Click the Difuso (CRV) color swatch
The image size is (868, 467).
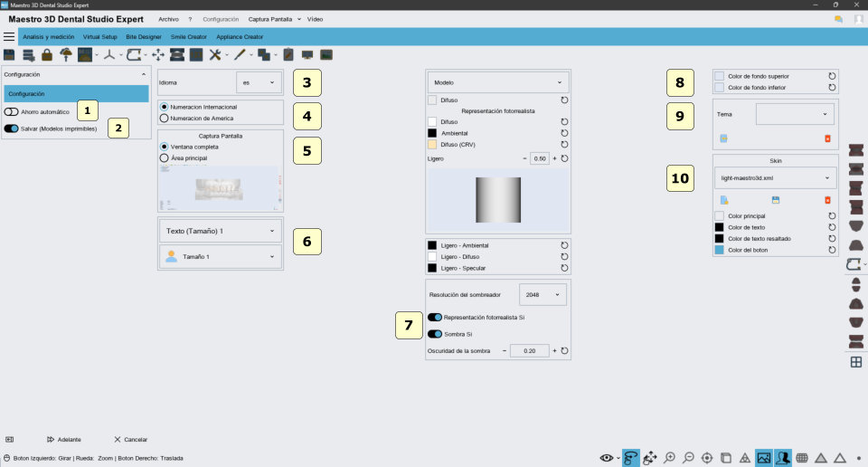click(x=432, y=144)
